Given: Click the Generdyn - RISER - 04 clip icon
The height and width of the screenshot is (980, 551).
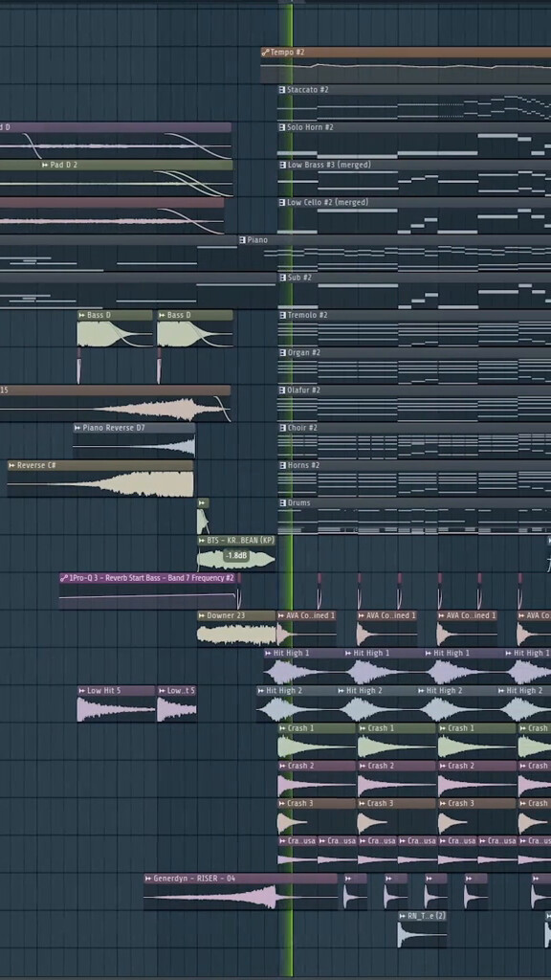Looking at the screenshot, I should tap(148, 879).
